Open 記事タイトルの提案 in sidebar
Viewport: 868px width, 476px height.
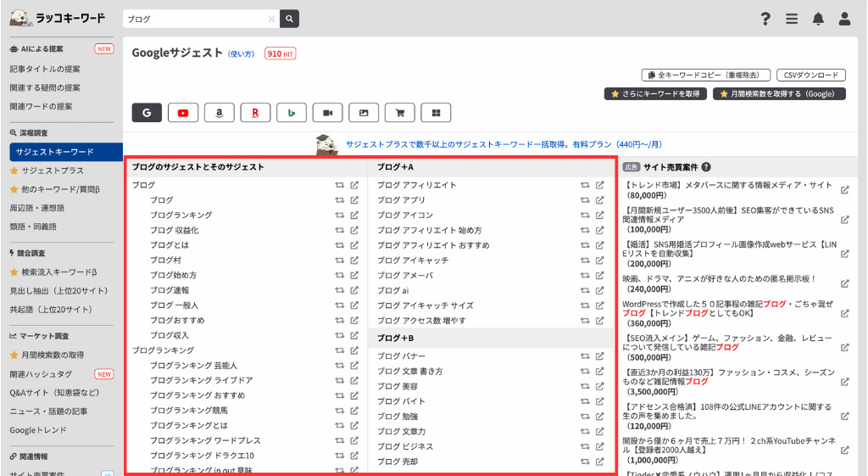(x=45, y=70)
